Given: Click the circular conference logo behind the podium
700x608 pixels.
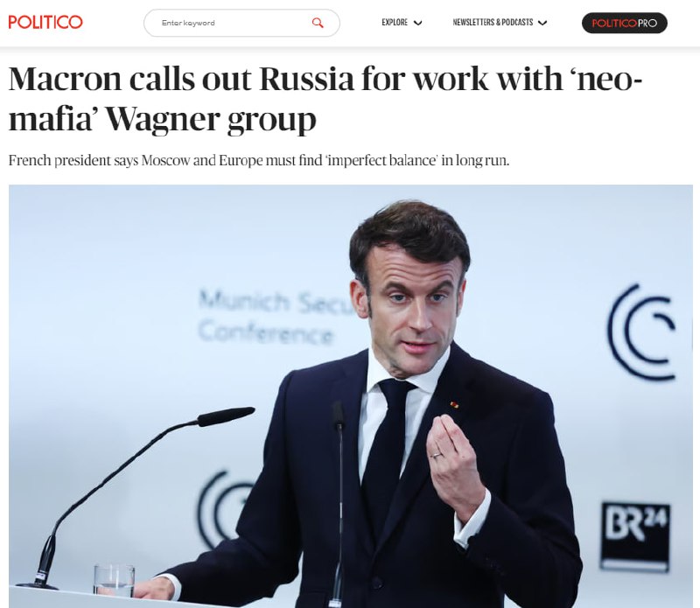Looking at the screenshot, I should [x=225, y=509].
